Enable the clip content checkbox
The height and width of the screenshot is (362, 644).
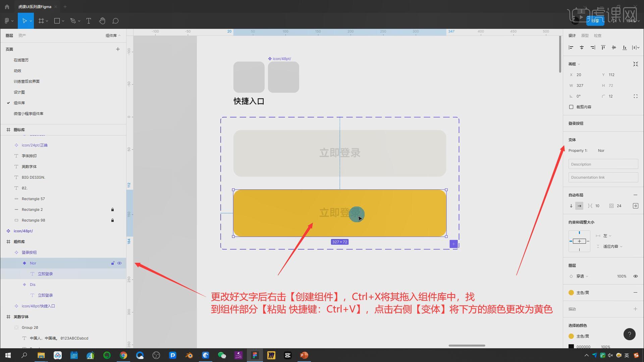(571, 107)
